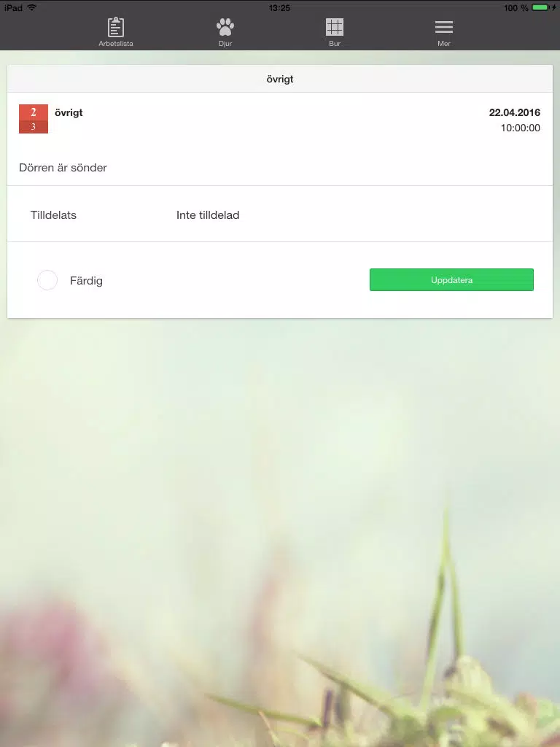Select the Arbetslista tab label
The image size is (560, 747).
[x=116, y=43]
